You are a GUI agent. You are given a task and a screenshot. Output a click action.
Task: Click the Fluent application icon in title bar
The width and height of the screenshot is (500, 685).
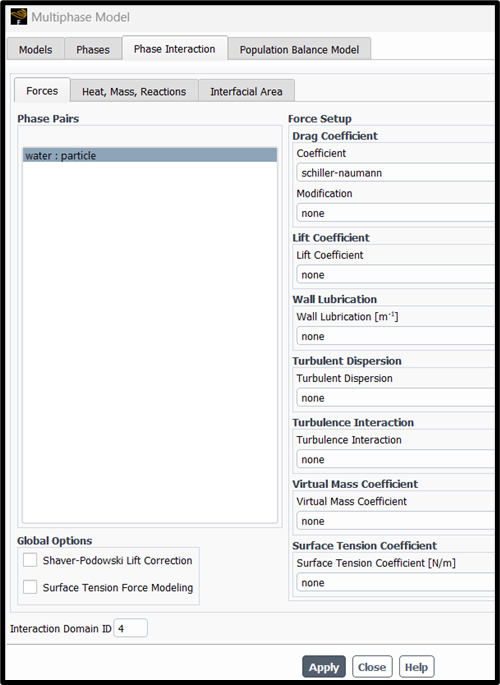[x=19, y=17]
